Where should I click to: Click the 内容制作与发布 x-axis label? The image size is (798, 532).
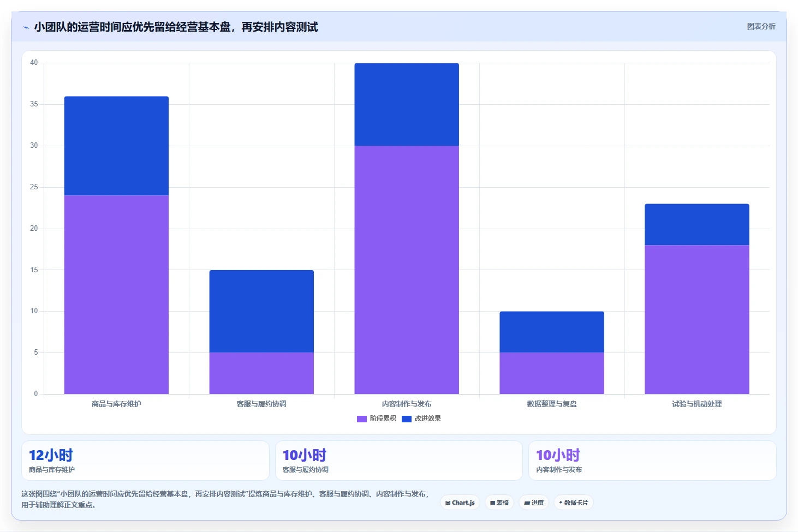pos(407,404)
